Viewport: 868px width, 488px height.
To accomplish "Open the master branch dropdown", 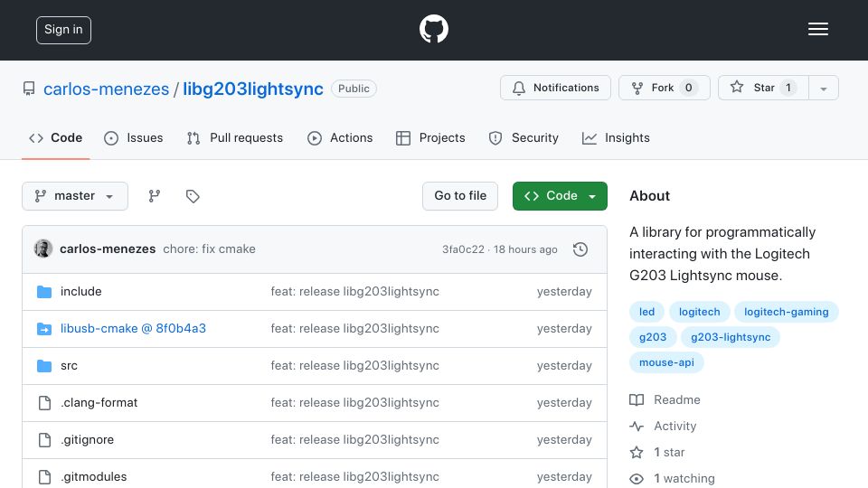I will [x=75, y=196].
